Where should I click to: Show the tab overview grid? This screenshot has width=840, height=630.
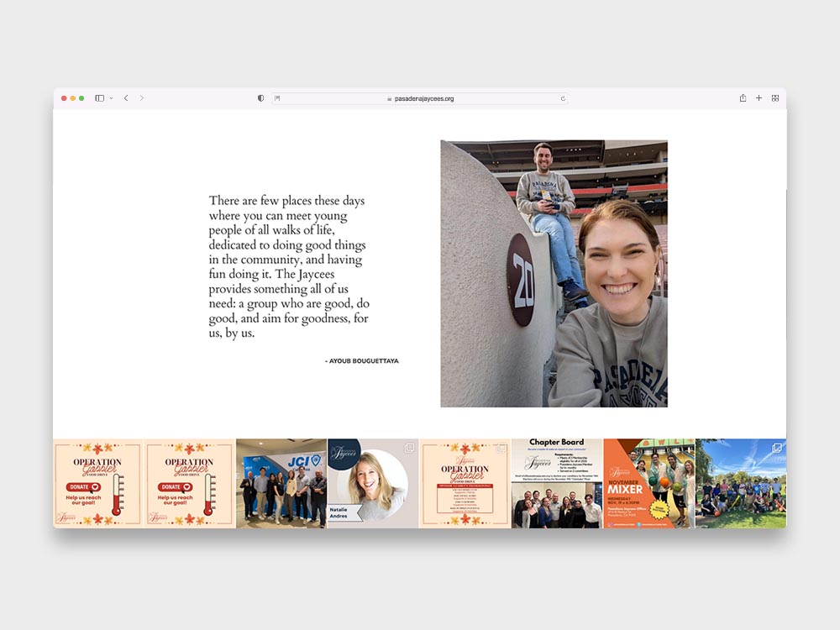tap(775, 98)
